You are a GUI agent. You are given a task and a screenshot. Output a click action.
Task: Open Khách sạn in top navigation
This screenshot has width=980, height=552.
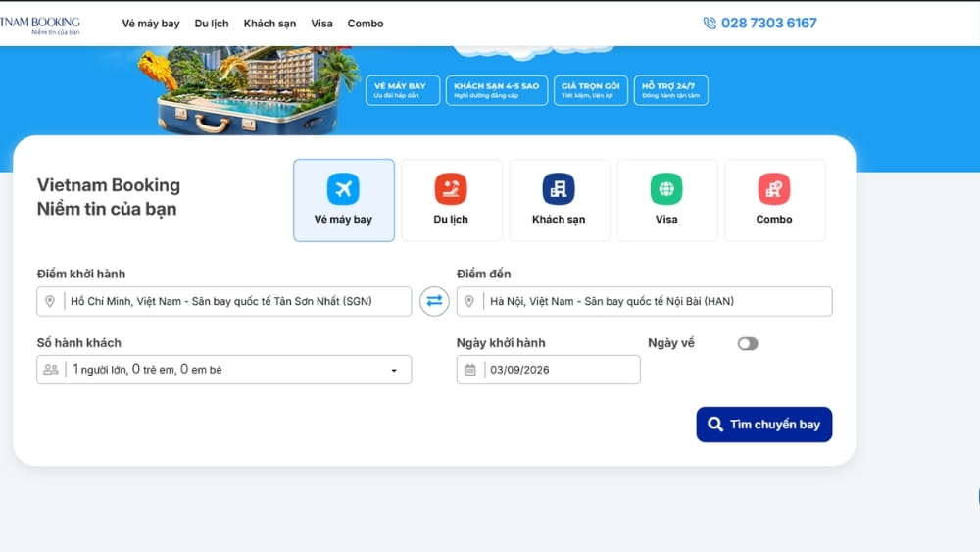(270, 24)
